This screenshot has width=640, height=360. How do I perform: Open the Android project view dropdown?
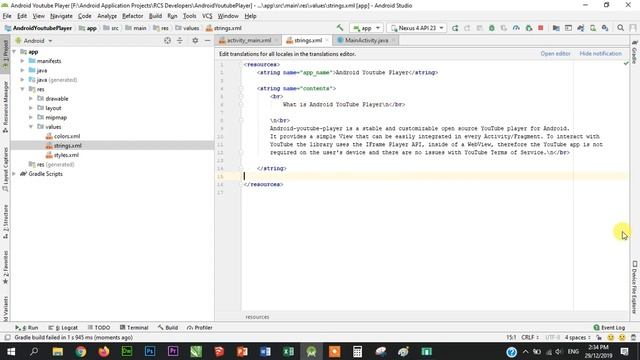[34, 41]
